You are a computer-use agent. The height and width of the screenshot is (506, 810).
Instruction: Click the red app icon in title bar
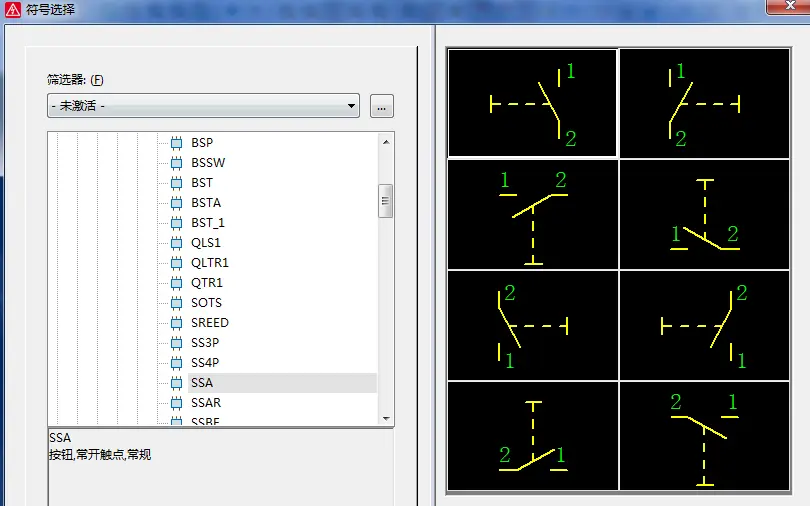13,9
